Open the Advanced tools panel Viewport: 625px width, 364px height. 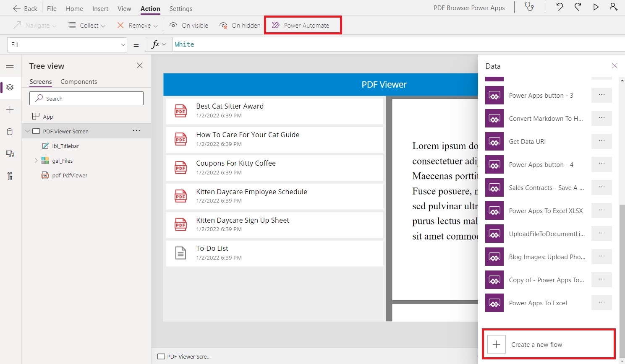10,176
